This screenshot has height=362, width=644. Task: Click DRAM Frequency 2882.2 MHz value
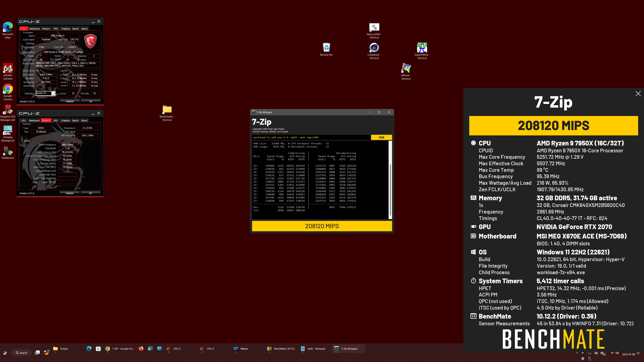[x=67, y=145]
